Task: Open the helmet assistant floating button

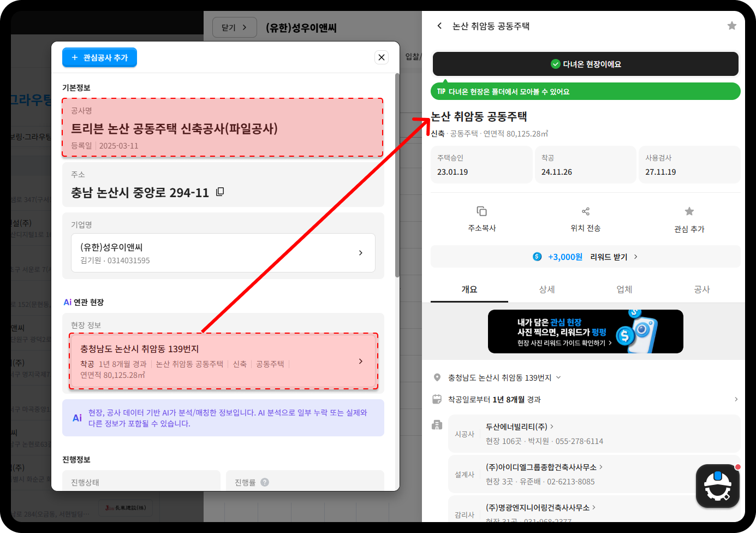Action: [x=718, y=486]
